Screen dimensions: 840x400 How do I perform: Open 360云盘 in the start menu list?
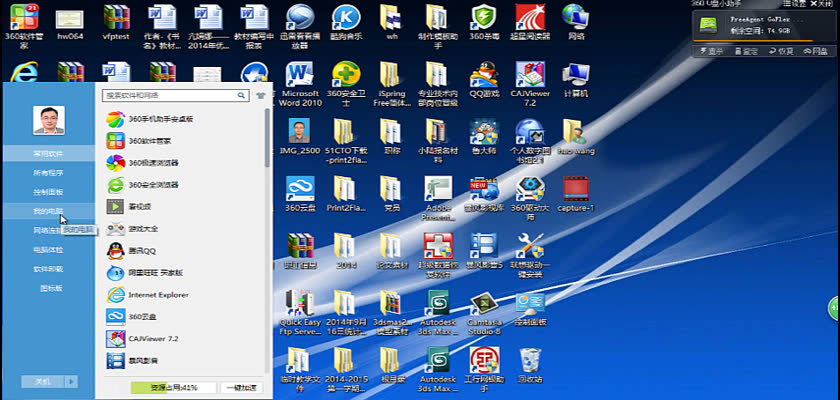pyautogui.click(x=131, y=316)
